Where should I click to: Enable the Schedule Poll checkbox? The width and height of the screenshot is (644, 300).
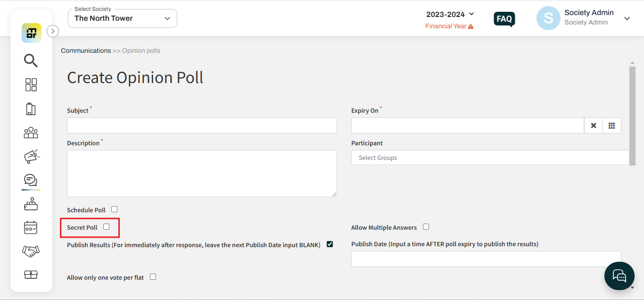[114, 209]
